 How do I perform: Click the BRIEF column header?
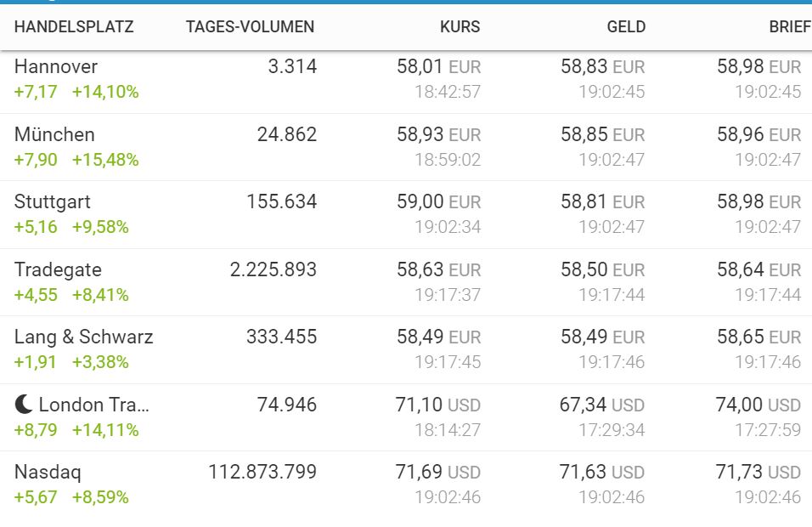pyautogui.click(x=789, y=27)
